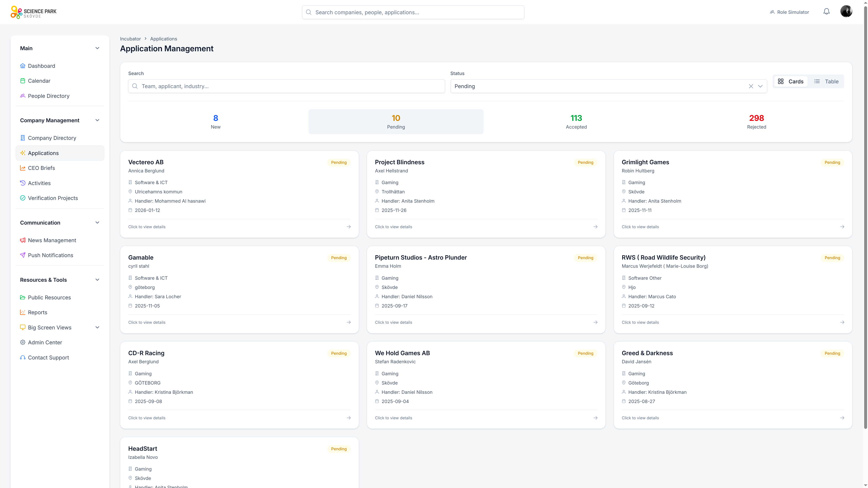Viewport: 868px width, 488px height.
Task: Click the Push Notifications send icon
Action: click(x=23, y=255)
